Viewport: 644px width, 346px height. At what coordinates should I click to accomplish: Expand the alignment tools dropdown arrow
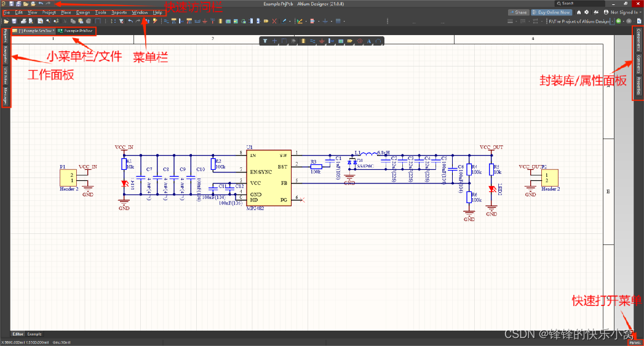[318, 21]
